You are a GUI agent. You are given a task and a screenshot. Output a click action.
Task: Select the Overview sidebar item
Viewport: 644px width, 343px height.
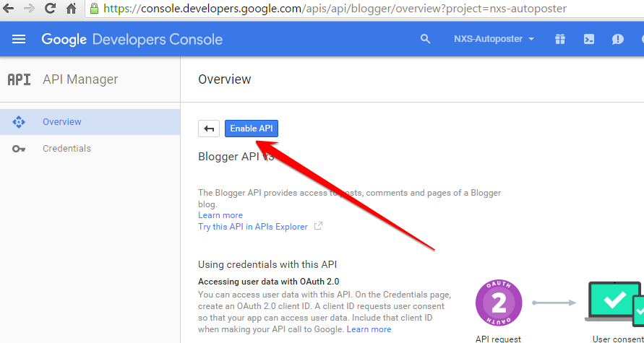[x=90, y=122]
